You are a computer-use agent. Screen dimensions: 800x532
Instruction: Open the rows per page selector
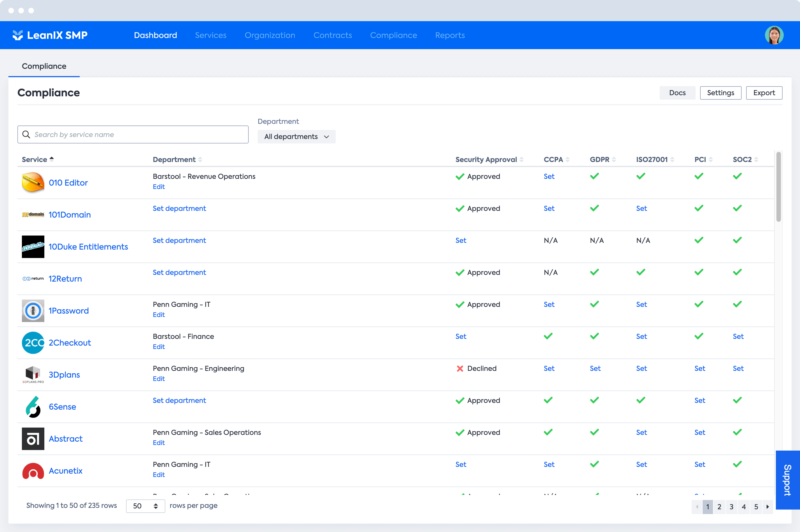(x=145, y=506)
